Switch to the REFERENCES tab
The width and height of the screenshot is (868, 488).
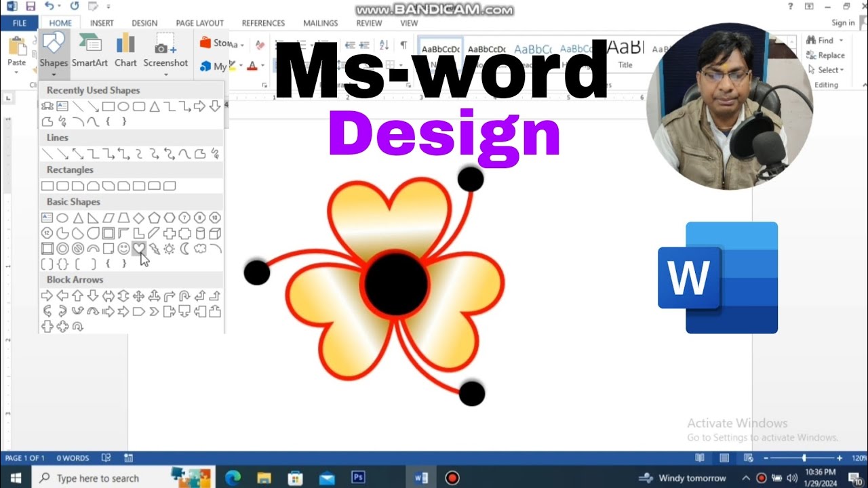pos(263,23)
